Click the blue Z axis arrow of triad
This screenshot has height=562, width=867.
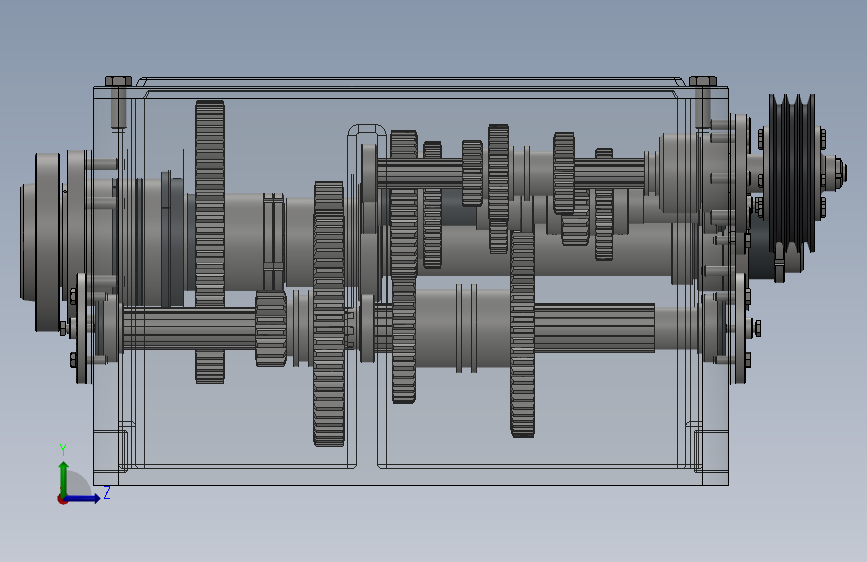coord(83,499)
